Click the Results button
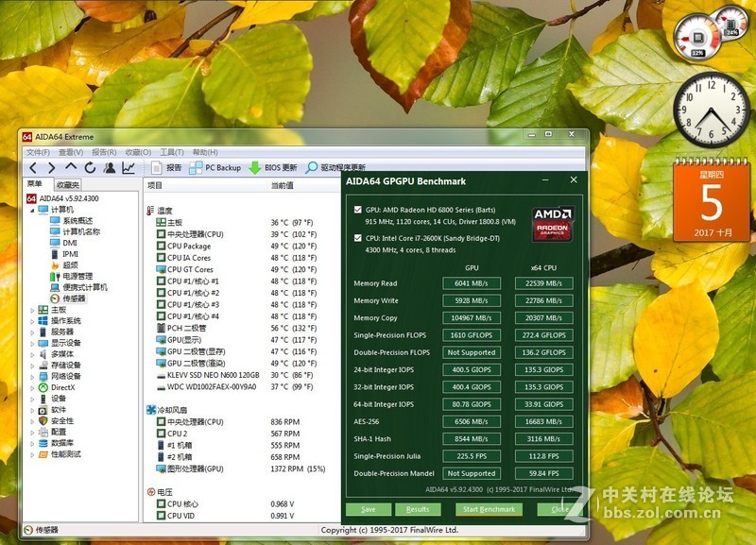Screen dimensions: 756x545 click(x=418, y=509)
